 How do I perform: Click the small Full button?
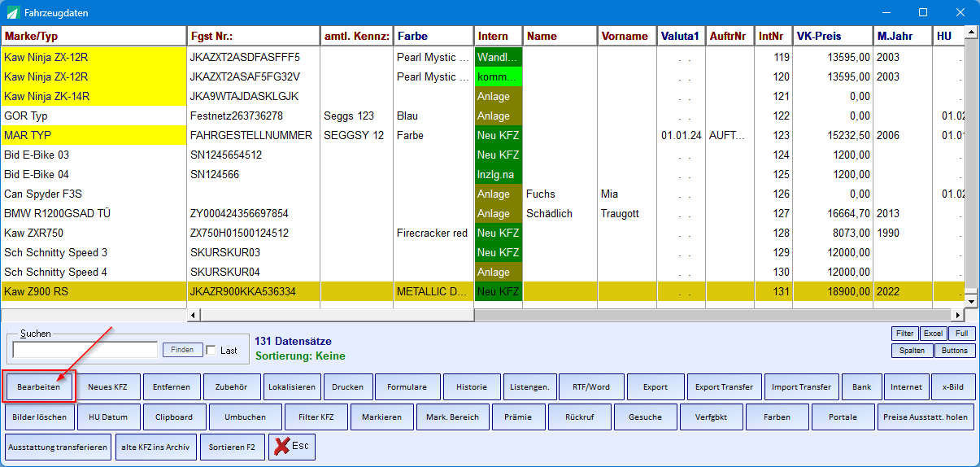961,334
